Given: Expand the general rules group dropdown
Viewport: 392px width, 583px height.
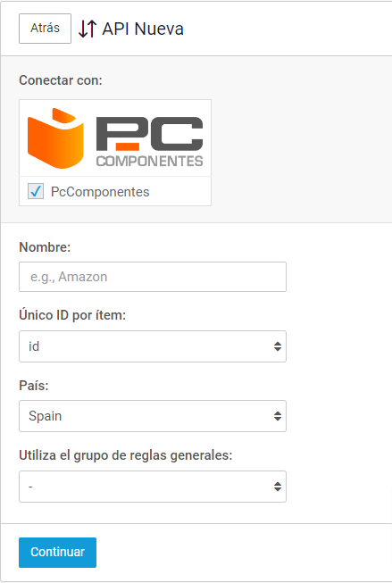Looking at the screenshot, I should tap(153, 487).
